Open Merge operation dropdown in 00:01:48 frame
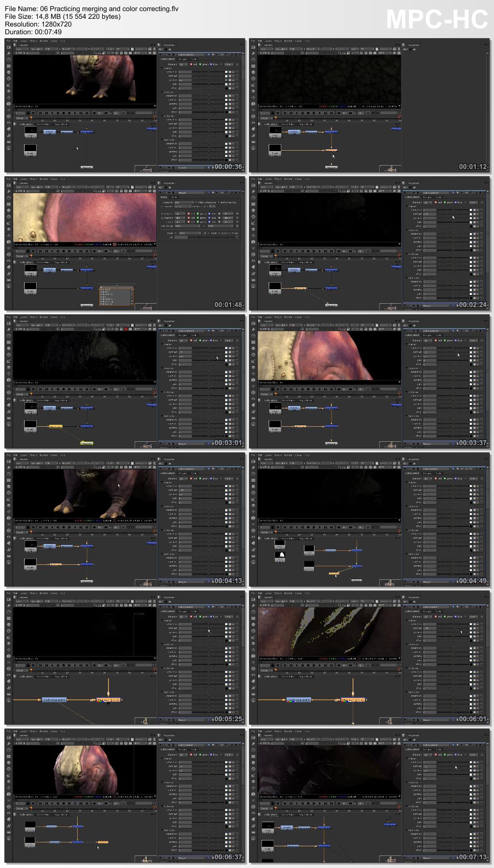494x868 pixels. (184, 202)
